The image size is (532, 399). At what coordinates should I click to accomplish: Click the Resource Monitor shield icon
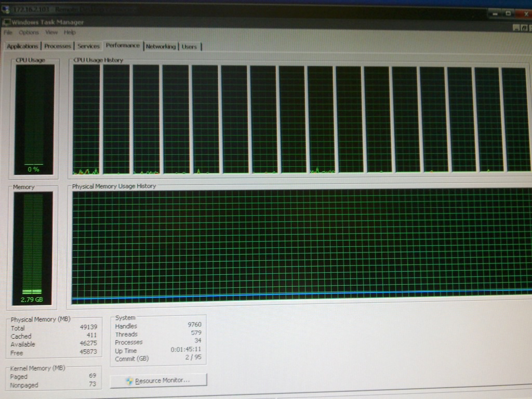pyautogui.click(x=129, y=381)
